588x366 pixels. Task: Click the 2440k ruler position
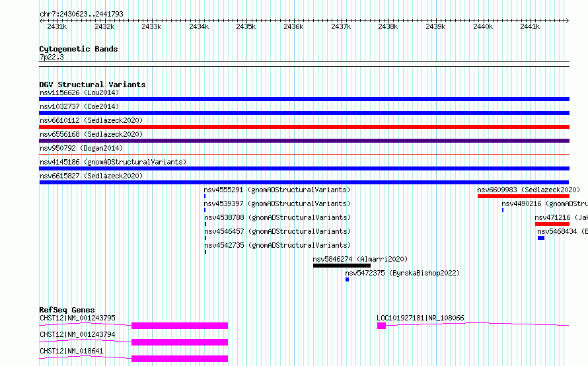483,26
